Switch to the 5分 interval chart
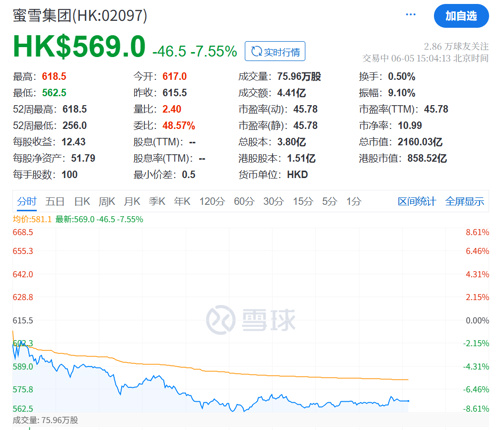 click(x=330, y=201)
